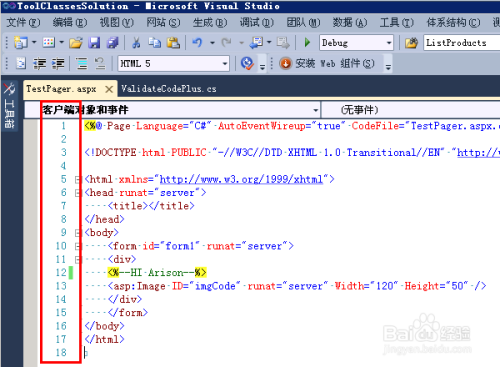Undo the last action with the blue arrow
This screenshot has width=500, height=367.
(197, 43)
